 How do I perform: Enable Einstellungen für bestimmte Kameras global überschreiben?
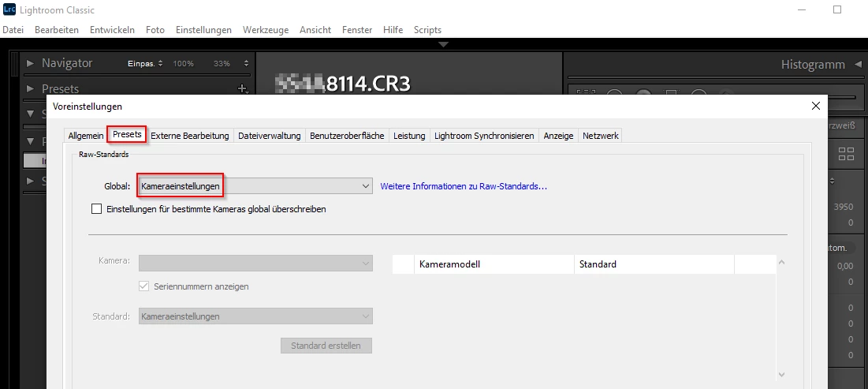(x=97, y=209)
